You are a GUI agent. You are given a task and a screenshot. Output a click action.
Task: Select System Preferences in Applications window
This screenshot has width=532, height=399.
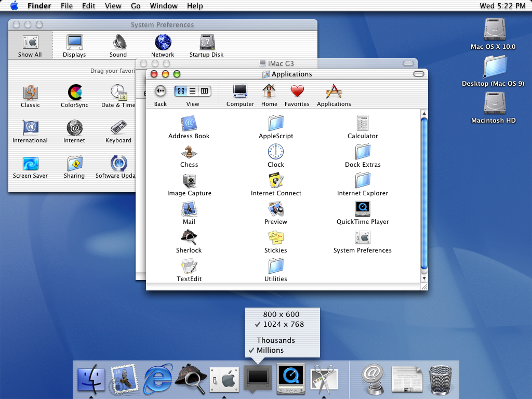[x=362, y=237]
